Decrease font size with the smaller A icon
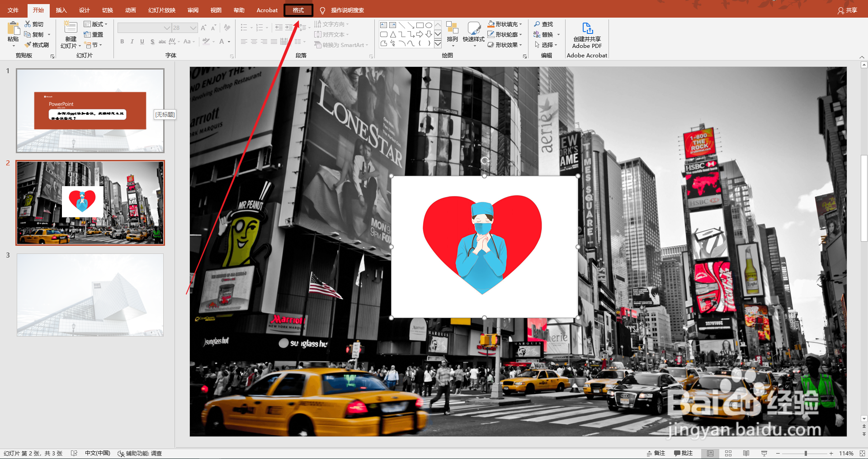 pos(214,28)
